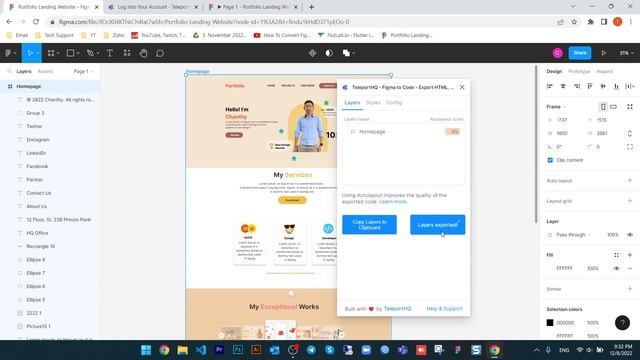Open Pen tool dropdown arrow
This screenshot has height=360, width=640.
coord(98,53)
